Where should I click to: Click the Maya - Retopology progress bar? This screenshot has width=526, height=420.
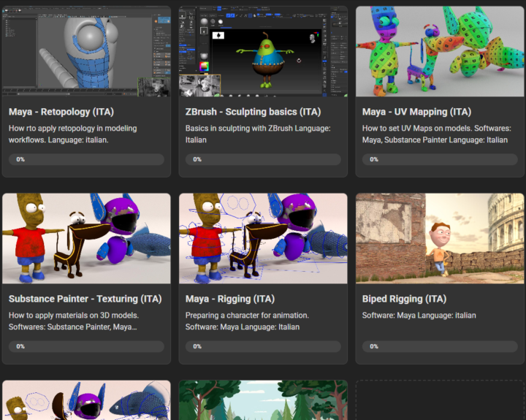click(86, 159)
